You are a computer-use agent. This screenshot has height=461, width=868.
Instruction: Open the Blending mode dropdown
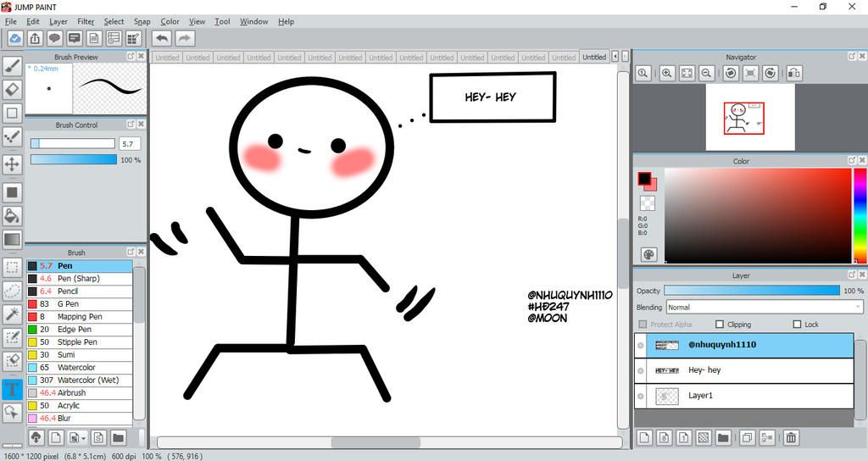point(764,308)
